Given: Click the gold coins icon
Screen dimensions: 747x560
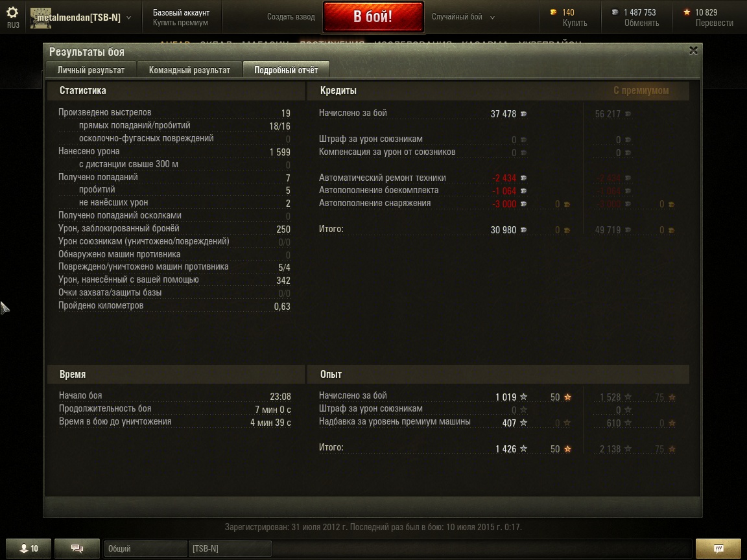Looking at the screenshot, I should [553, 12].
